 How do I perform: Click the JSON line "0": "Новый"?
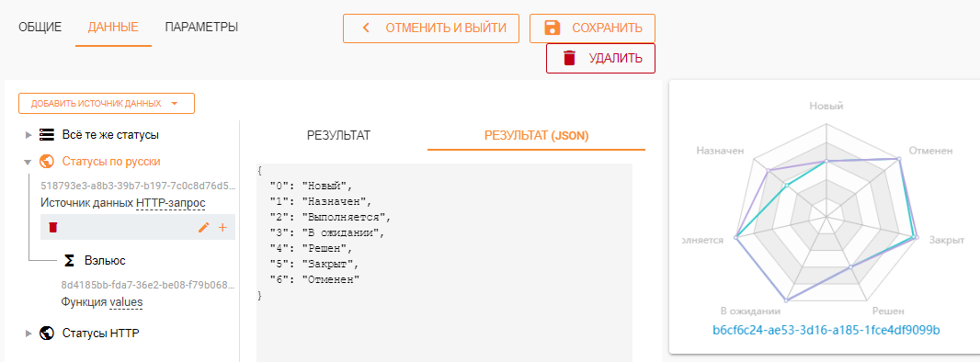point(312,186)
